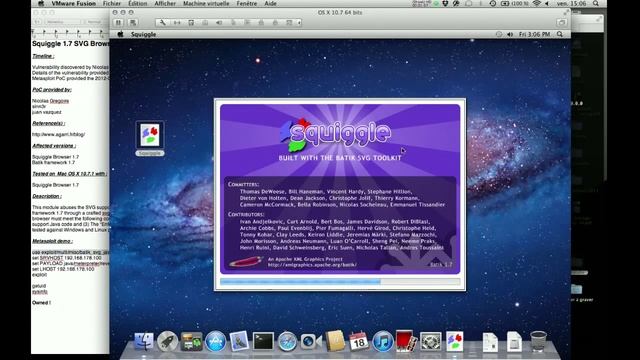The width and height of the screenshot is (640, 360).
Task: Launch iTunes from the Dock
Action: coord(382,341)
